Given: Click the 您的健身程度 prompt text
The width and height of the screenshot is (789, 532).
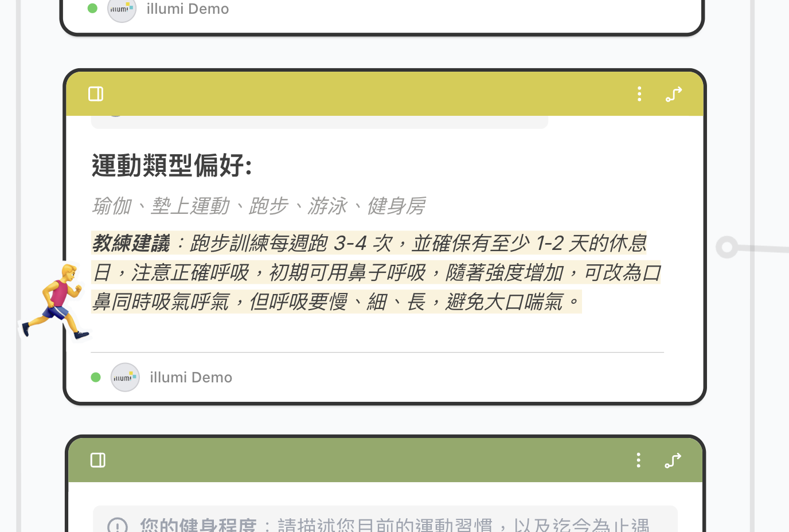Looking at the screenshot, I should point(394,525).
